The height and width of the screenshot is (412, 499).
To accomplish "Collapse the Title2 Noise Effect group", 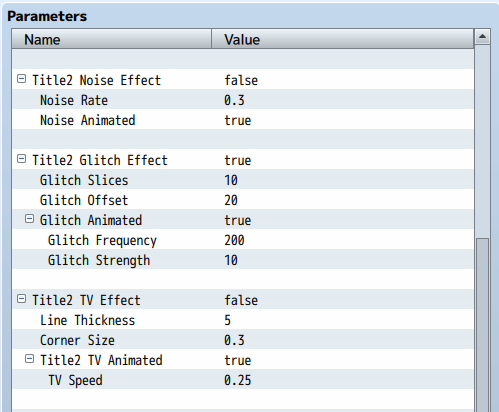I will pos(21,79).
